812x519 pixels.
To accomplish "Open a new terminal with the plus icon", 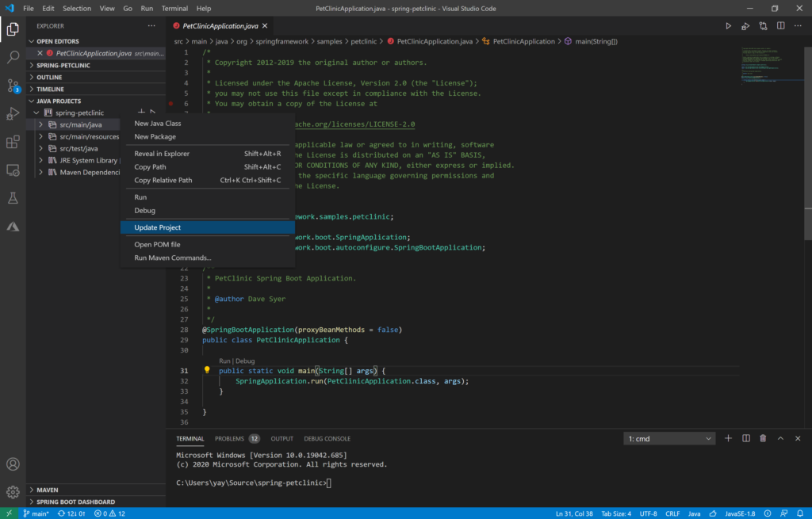I will click(727, 437).
